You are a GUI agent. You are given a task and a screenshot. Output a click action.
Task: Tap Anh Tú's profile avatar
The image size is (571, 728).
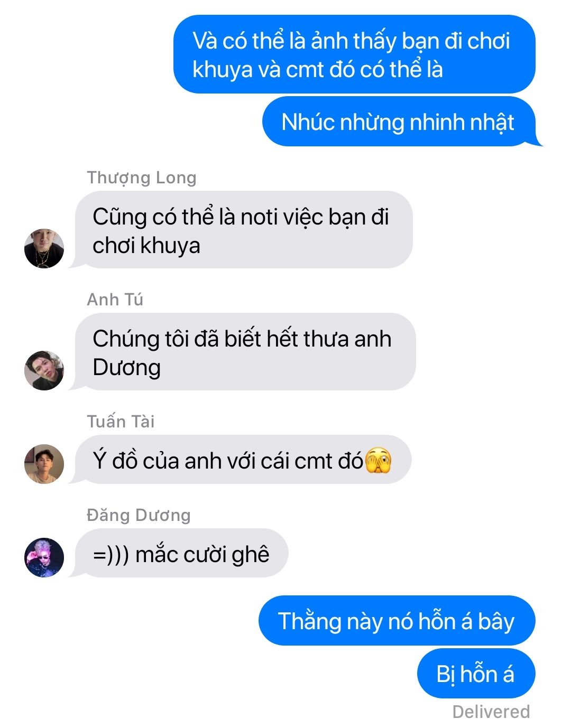pyautogui.click(x=44, y=370)
